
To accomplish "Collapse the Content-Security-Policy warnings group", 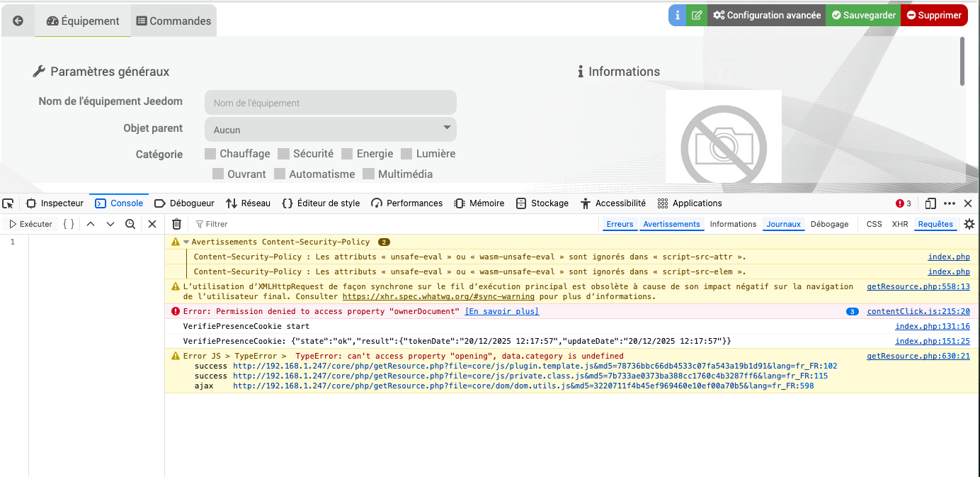I will pos(186,242).
